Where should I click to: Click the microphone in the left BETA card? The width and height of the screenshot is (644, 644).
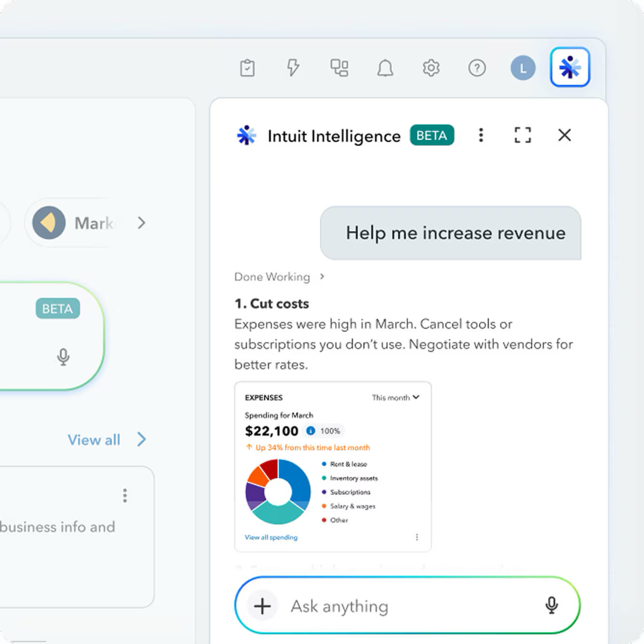click(63, 357)
